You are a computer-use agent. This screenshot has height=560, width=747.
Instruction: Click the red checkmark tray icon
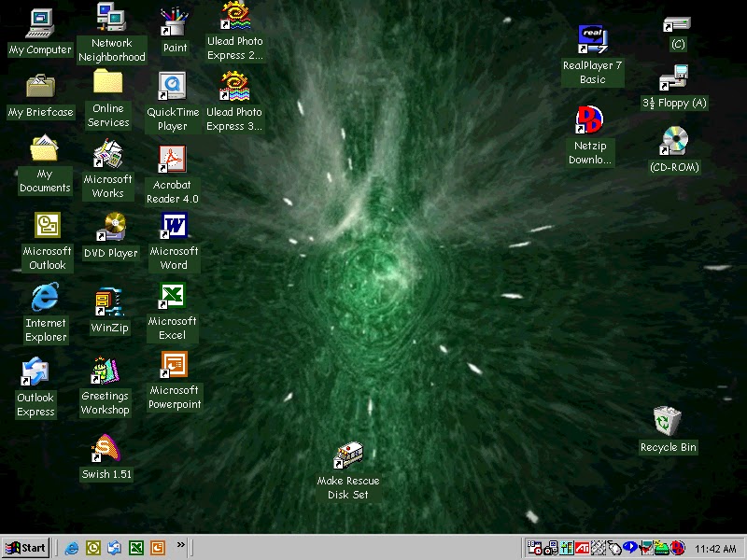tap(646, 548)
